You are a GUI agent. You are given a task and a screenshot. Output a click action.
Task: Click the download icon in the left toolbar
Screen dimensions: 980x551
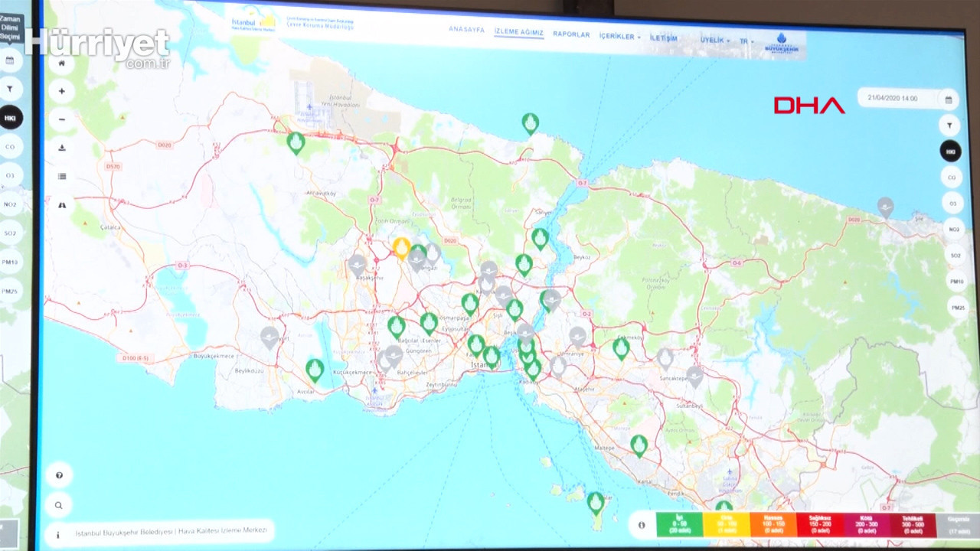pos(62,148)
